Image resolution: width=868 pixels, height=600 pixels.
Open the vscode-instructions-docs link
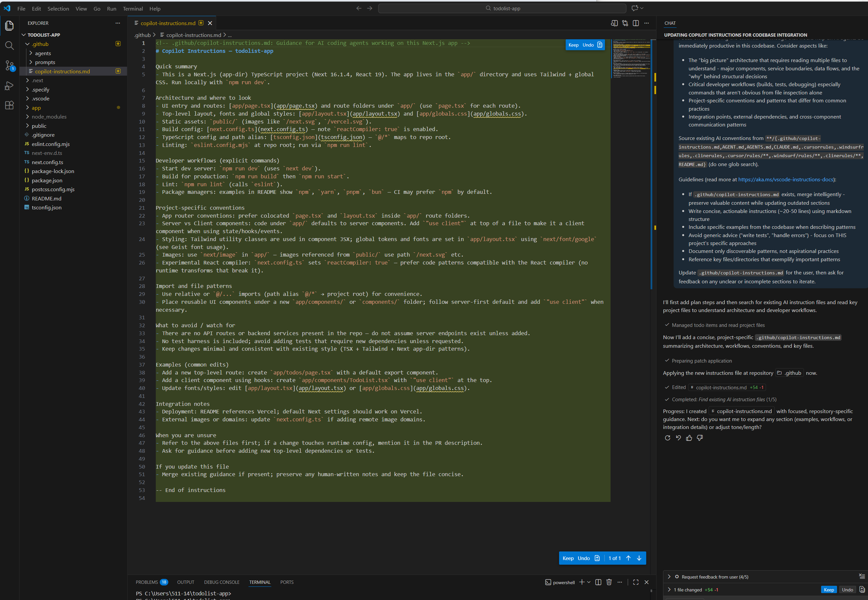786,179
